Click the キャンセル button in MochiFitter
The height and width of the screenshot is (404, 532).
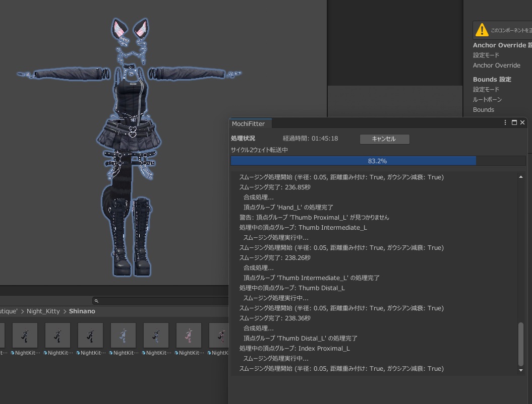point(384,139)
